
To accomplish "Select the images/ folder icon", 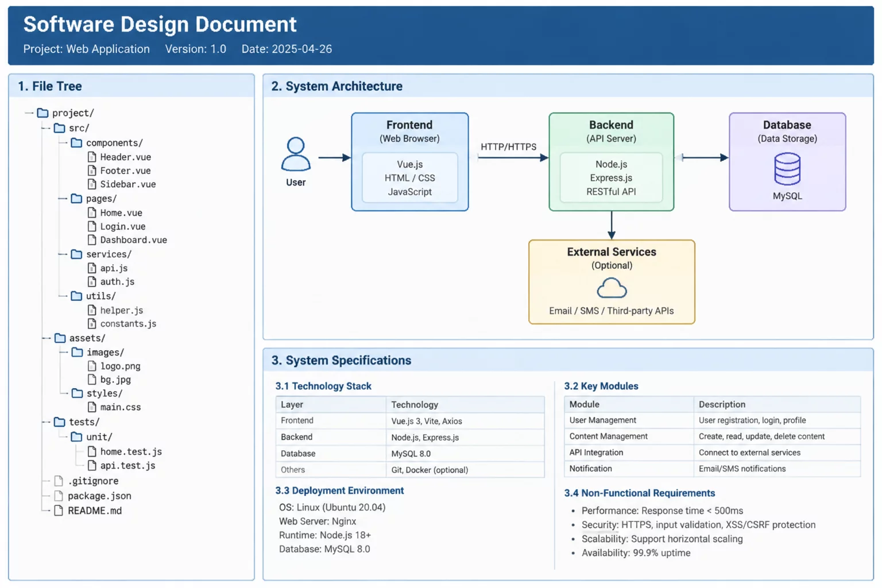I will click(77, 352).
